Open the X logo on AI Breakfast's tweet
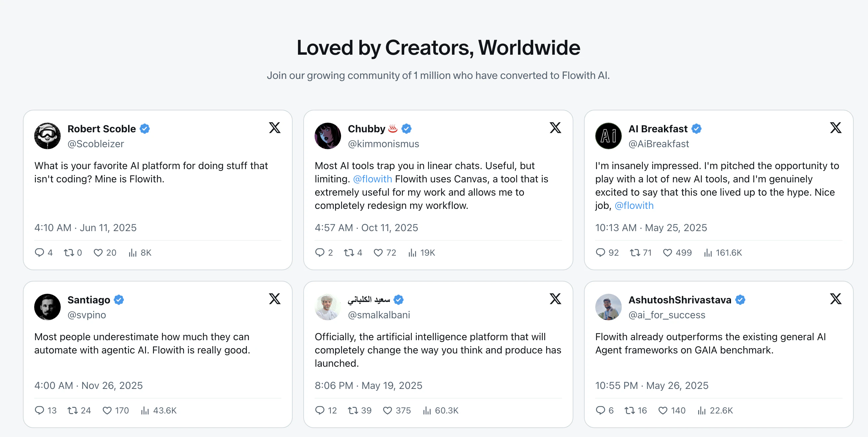868x437 pixels. pyautogui.click(x=836, y=128)
